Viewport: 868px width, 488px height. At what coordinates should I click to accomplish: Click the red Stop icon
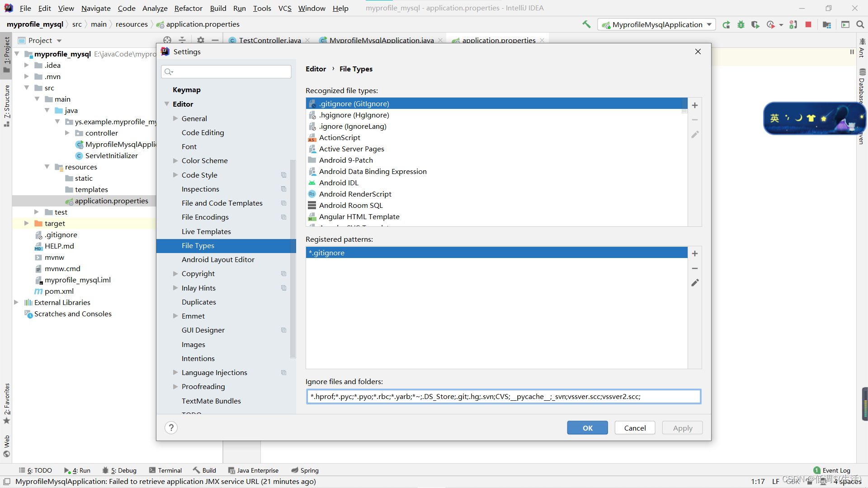click(x=808, y=24)
